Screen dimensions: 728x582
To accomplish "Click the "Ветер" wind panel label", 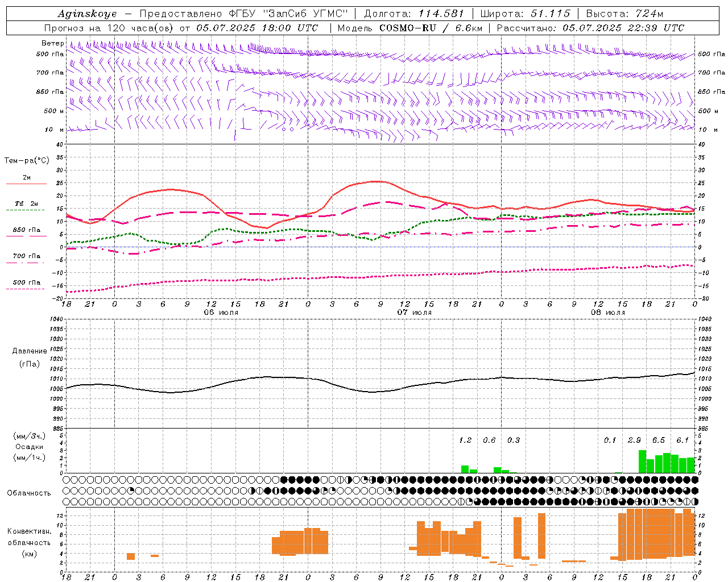I will pos(52,43).
